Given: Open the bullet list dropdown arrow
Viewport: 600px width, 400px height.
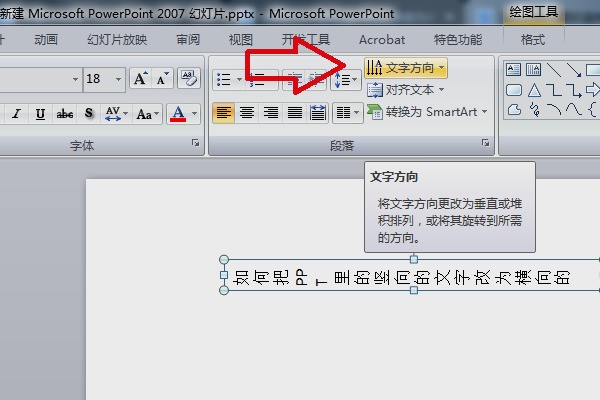Looking at the screenshot, I should point(239,80).
